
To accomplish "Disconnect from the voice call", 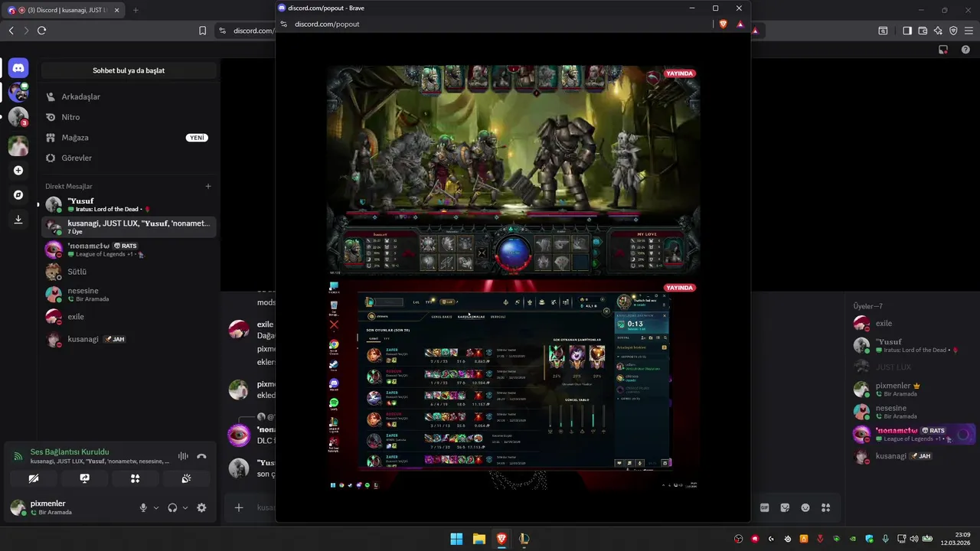I will [x=201, y=456].
